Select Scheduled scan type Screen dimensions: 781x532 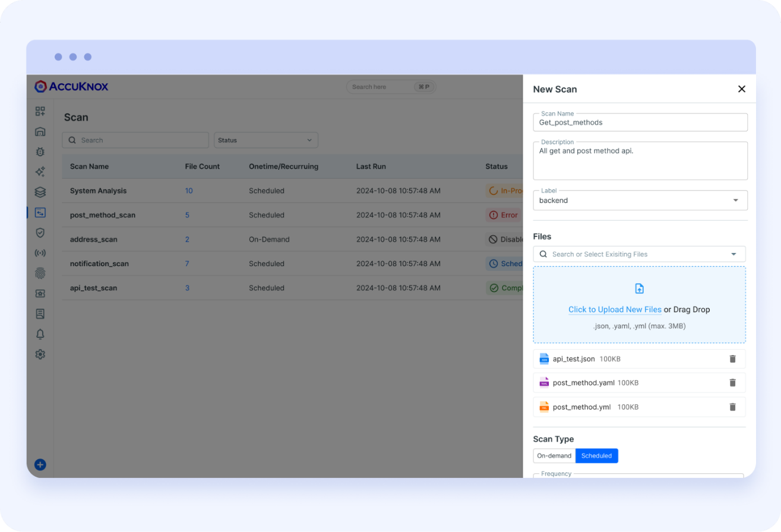pyautogui.click(x=596, y=455)
